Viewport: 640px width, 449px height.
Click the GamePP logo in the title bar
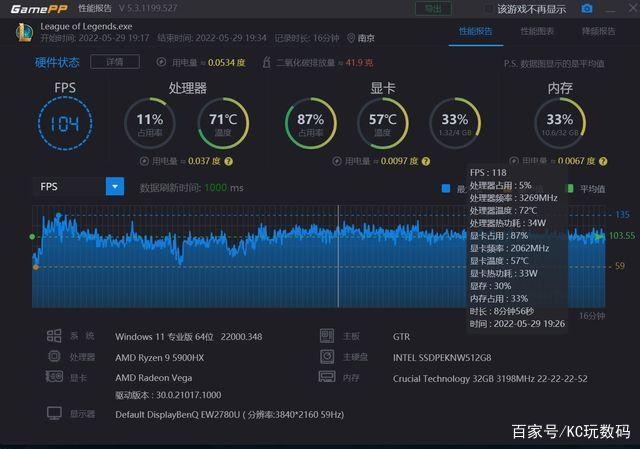[39, 9]
